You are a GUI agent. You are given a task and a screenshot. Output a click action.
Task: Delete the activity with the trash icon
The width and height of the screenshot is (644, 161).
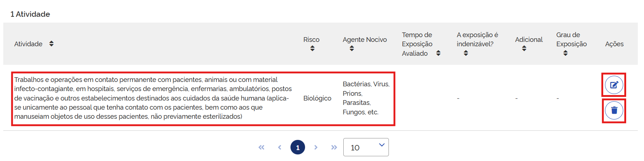pos(614,110)
